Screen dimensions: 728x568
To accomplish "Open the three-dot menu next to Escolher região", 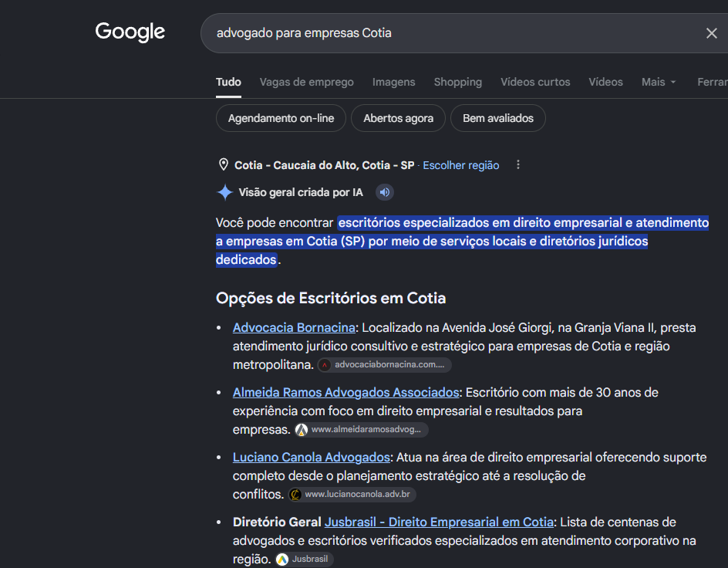I will tap(518, 165).
